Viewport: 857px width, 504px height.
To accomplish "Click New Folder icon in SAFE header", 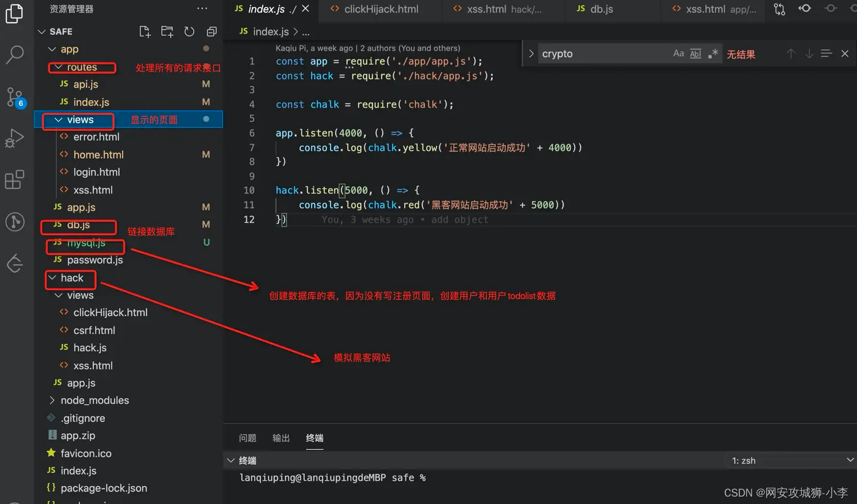I will pos(167,31).
